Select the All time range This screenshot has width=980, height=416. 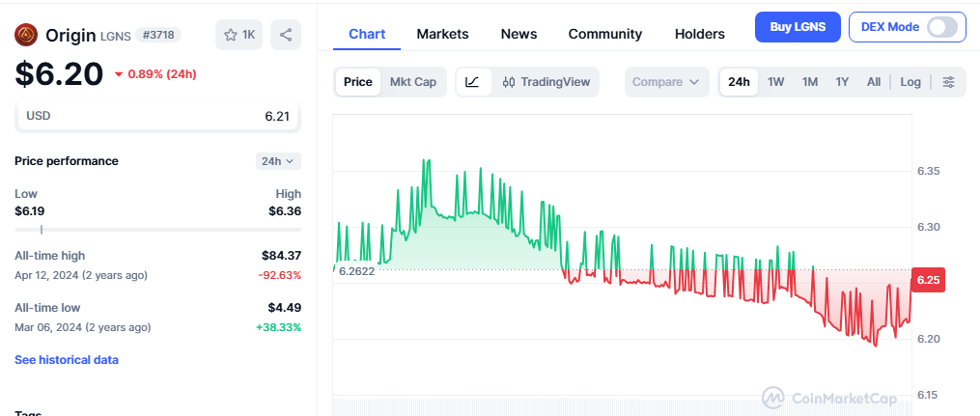point(873,82)
